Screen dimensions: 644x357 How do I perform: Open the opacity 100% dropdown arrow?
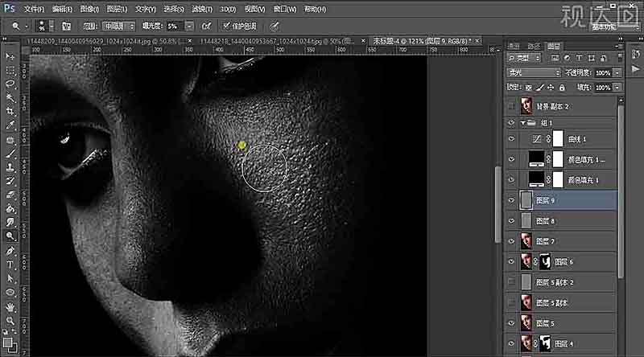click(x=617, y=73)
